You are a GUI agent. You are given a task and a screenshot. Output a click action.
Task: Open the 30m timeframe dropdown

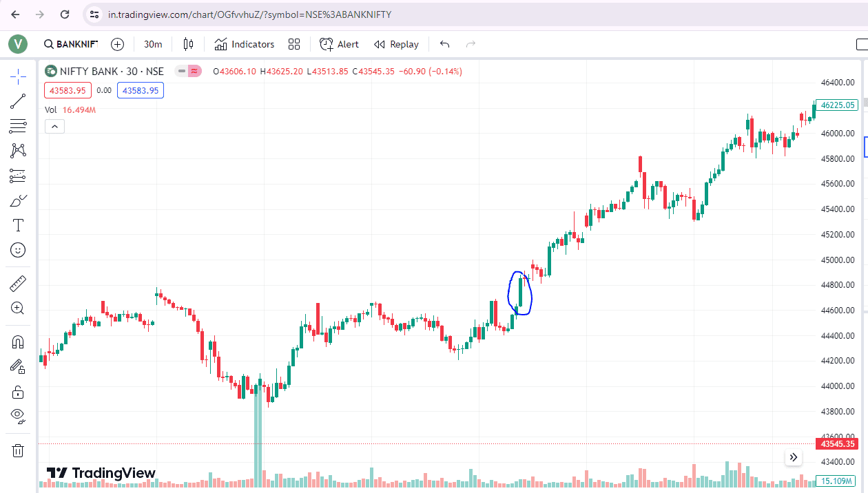[x=152, y=44]
